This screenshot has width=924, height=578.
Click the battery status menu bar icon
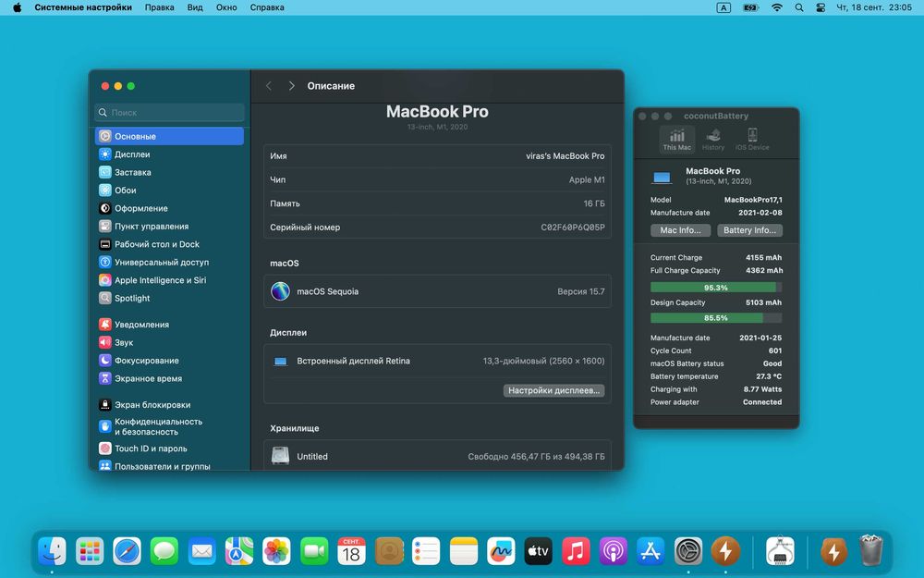(x=750, y=7)
